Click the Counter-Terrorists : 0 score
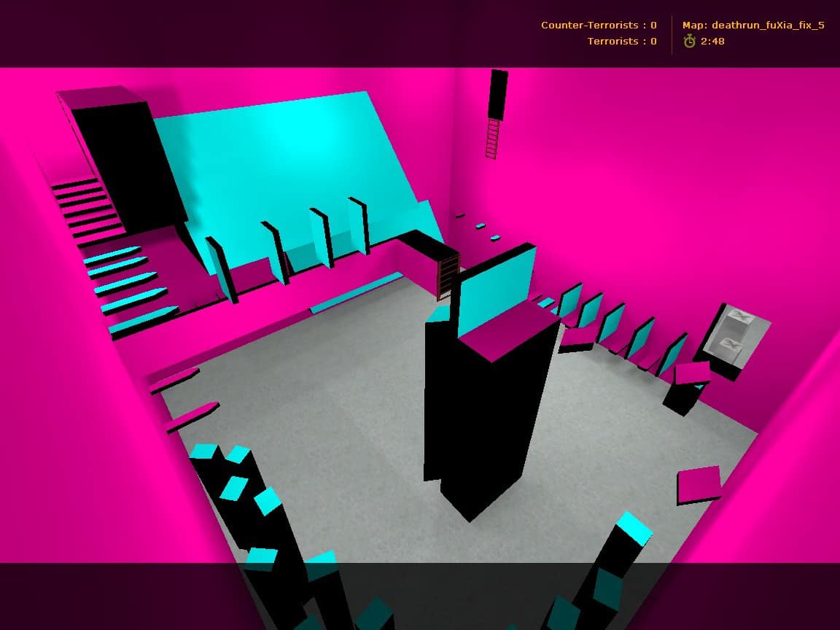 (x=599, y=26)
